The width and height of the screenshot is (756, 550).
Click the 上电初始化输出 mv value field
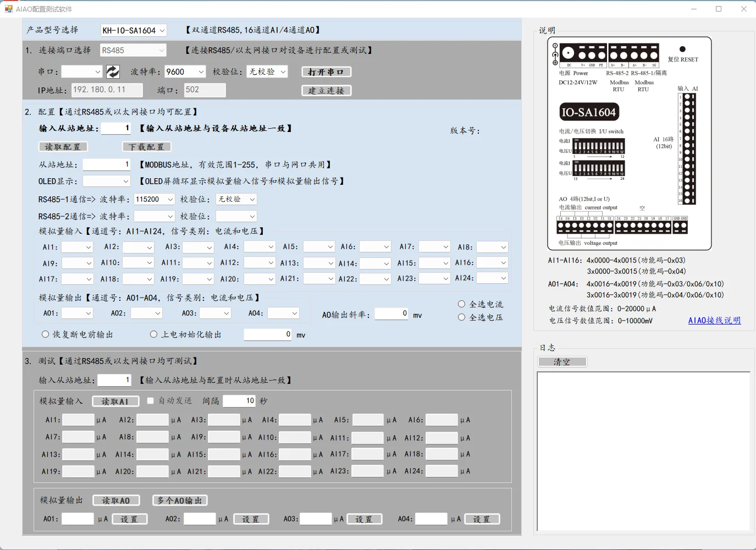(x=268, y=334)
